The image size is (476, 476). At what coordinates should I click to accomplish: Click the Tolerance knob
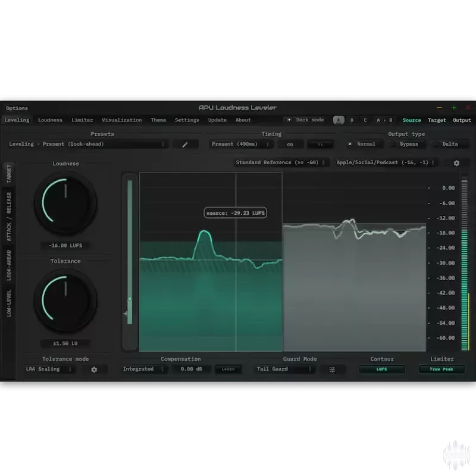click(x=65, y=300)
